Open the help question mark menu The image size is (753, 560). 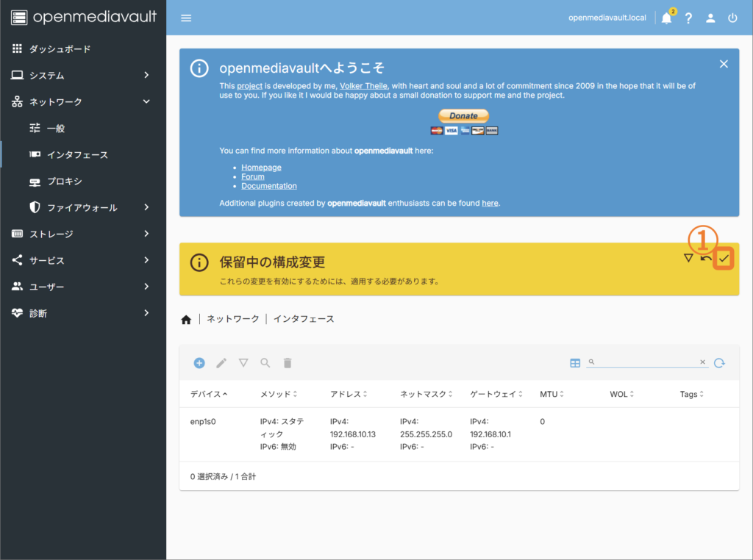click(x=688, y=18)
